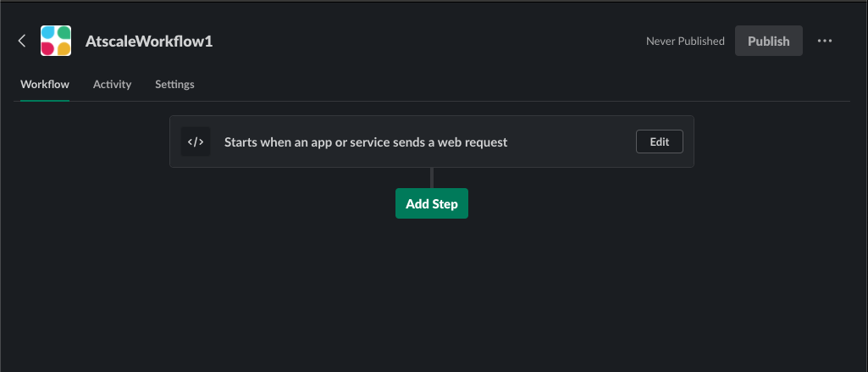Go back using the left chevron arrow

coord(22,41)
